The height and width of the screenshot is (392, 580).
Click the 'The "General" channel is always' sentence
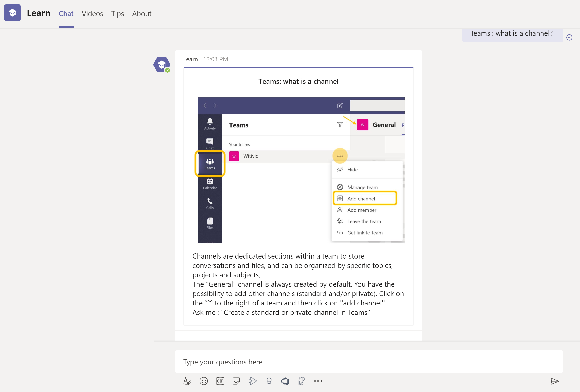point(294,284)
